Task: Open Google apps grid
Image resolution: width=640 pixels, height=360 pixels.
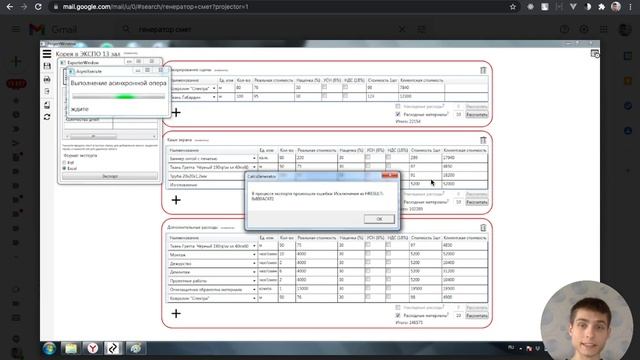Action: 604,29
